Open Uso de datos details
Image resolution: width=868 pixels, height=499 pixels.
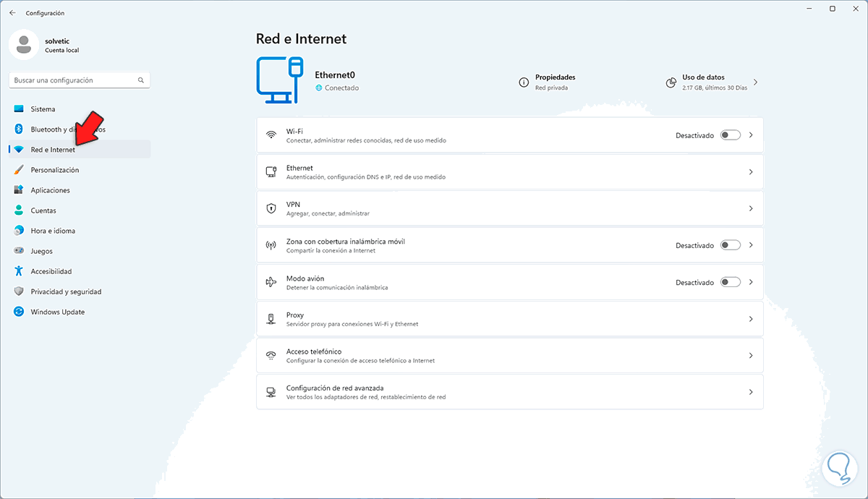[712, 82]
